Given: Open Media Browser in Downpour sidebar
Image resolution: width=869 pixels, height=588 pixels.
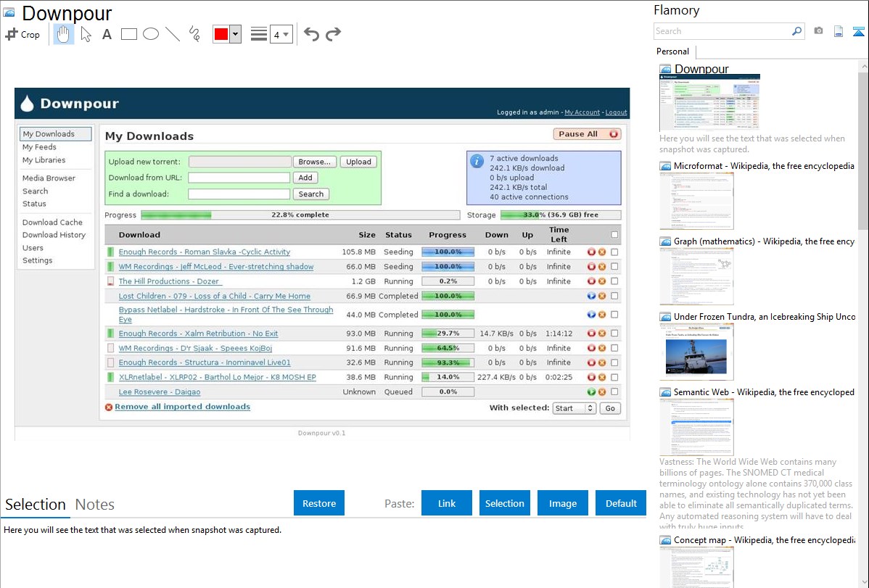Looking at the screenshot, I should coord(49,178).
